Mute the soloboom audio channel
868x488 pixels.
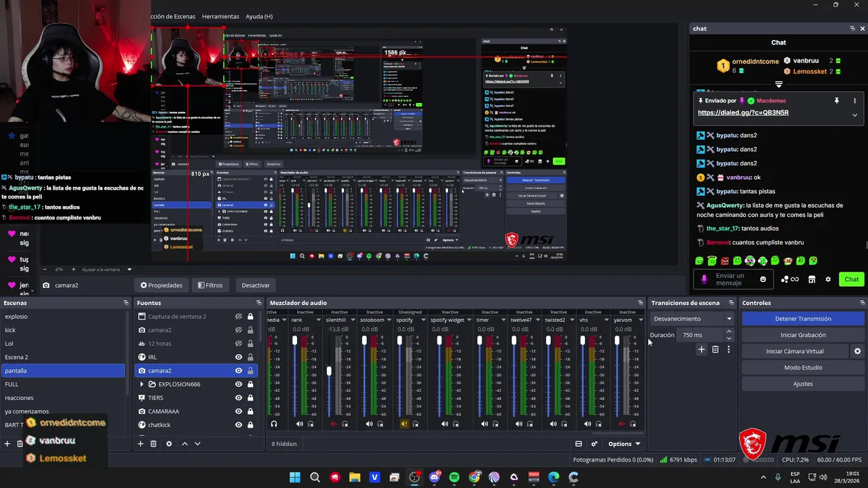369,424
